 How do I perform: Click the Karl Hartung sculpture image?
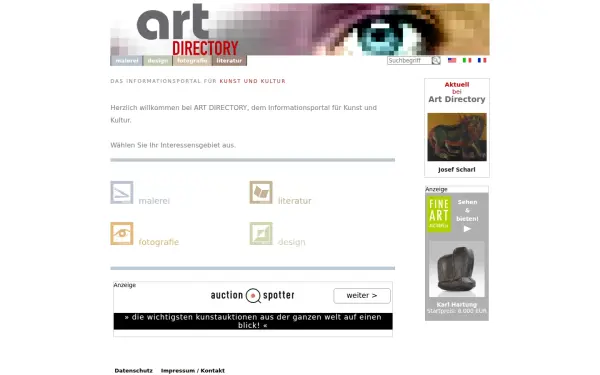click(x=457, y=269)
